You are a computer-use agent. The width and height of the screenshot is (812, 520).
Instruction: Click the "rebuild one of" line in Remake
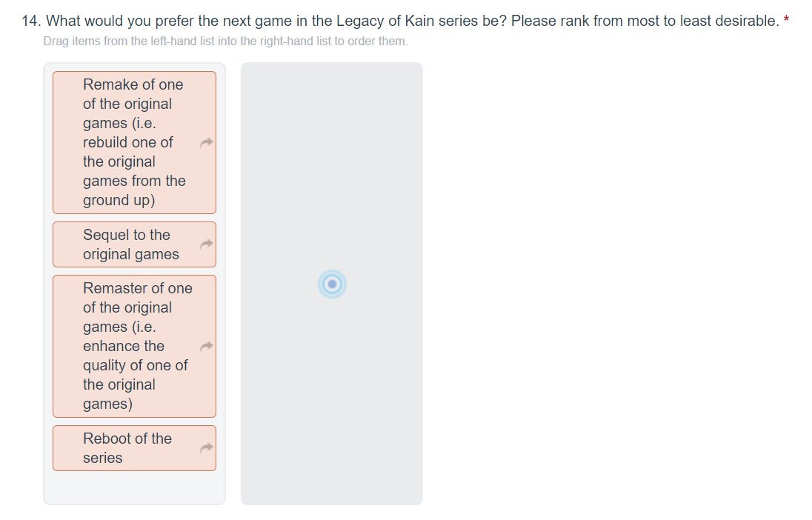coord(128,142)
